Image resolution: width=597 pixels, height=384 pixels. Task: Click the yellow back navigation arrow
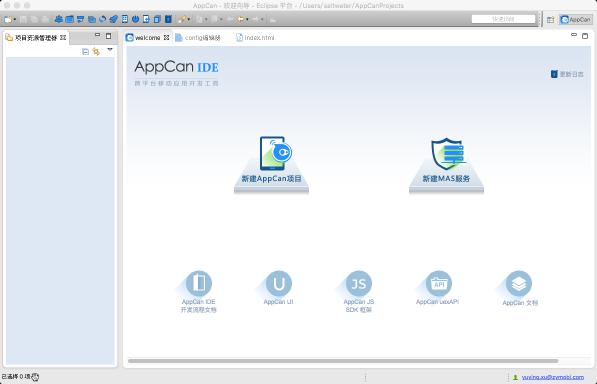point(241,19)
